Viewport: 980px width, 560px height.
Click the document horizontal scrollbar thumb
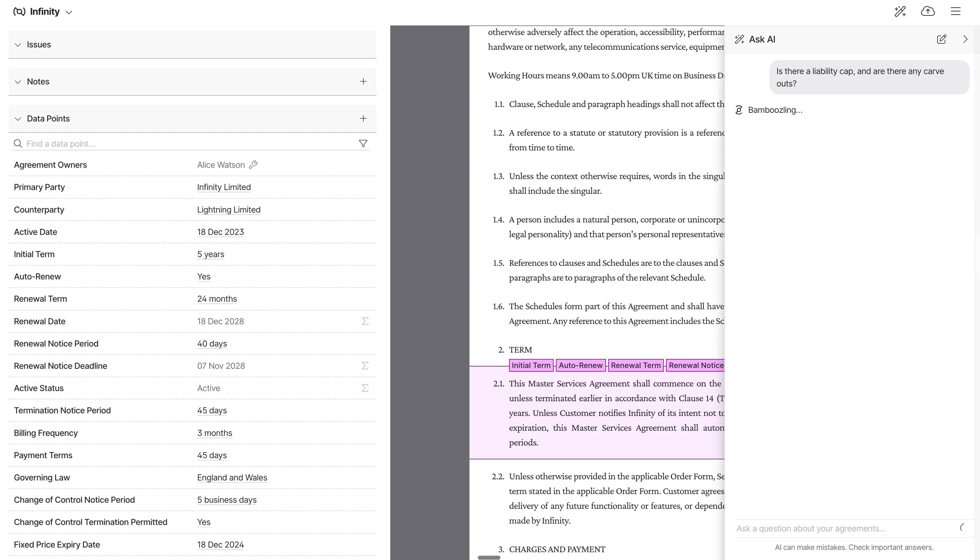[x=489, y=557]
